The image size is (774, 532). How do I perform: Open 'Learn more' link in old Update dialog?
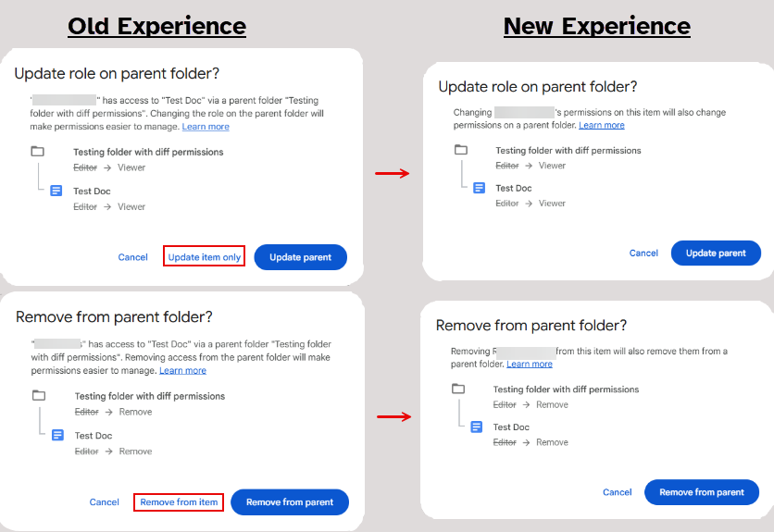206,127
